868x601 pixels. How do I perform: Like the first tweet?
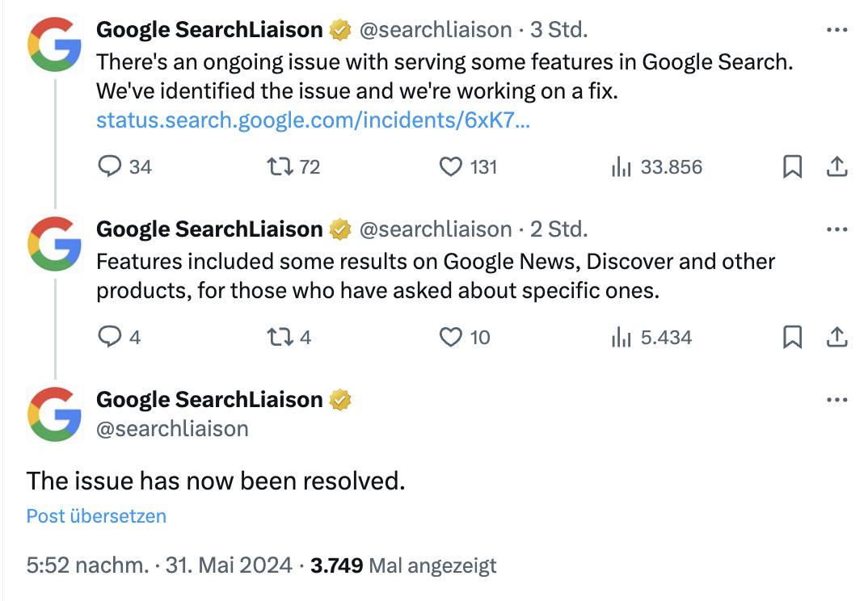pos(449,166)
